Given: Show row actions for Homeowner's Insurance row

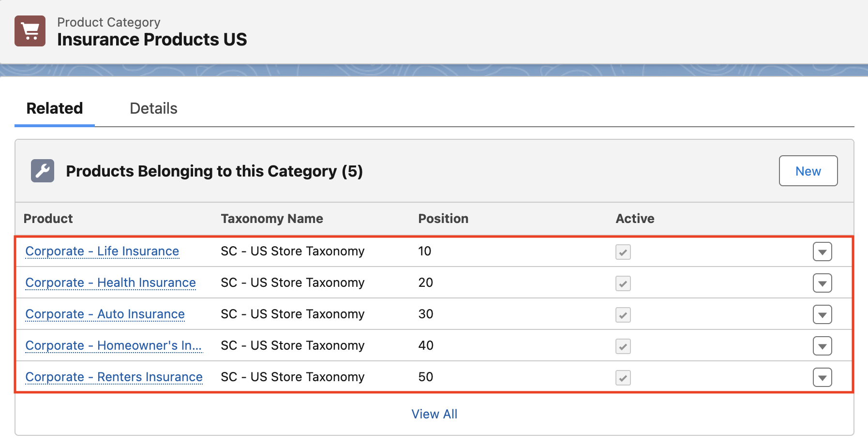Looking at the screenshot, I should [x=823, y=346].
